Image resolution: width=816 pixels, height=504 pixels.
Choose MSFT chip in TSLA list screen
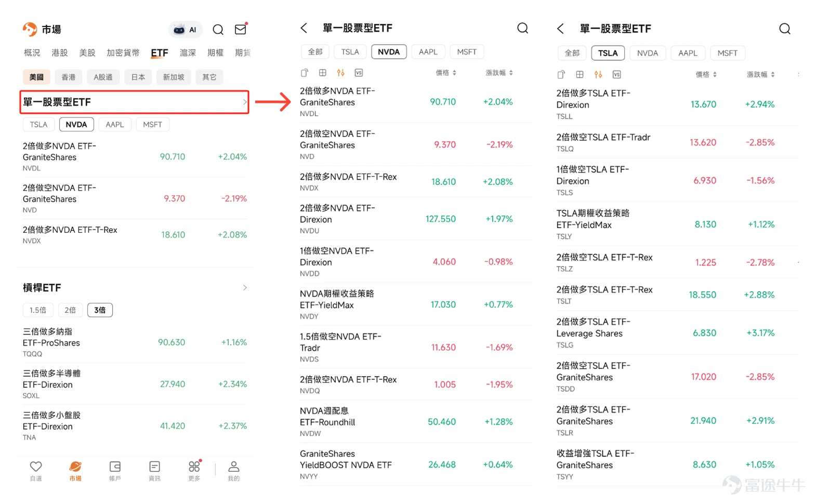[728, 53]
